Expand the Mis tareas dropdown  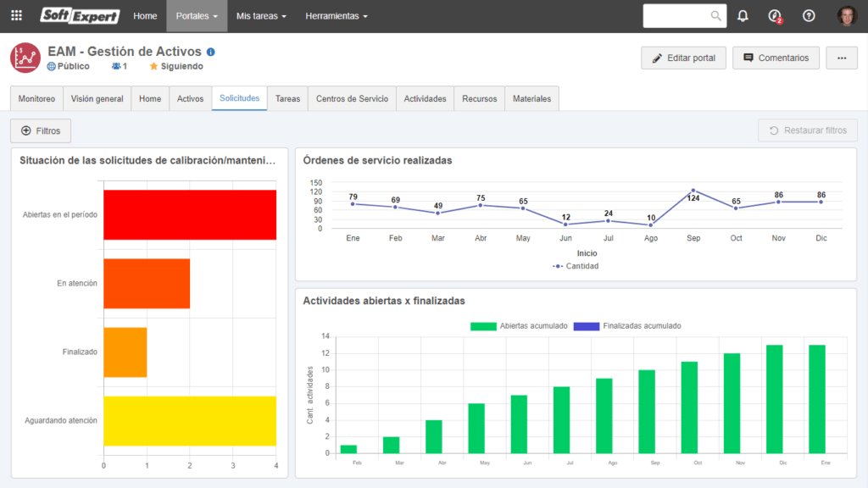point(261,16)
